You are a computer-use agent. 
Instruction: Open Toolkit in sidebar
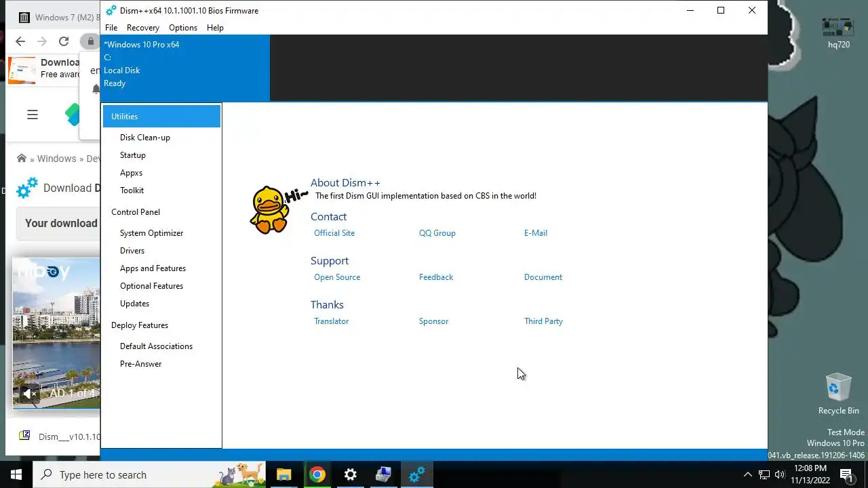[132, 190]
